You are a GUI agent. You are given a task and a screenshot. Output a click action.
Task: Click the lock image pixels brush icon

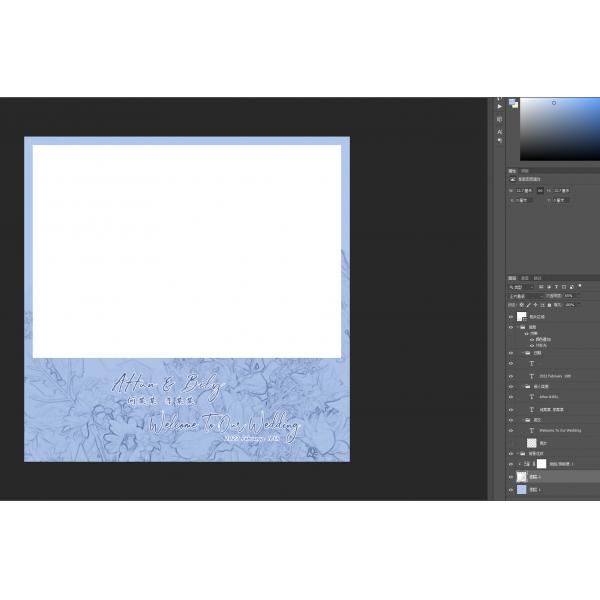tap(528, 305)
